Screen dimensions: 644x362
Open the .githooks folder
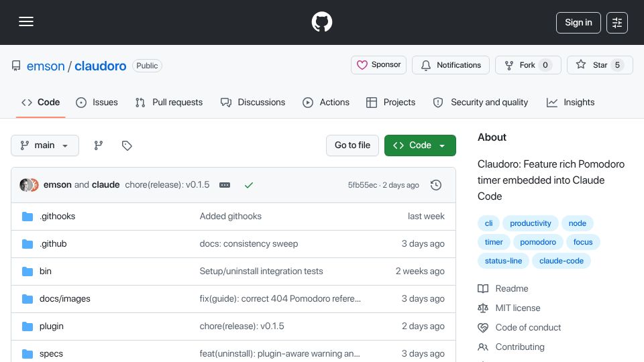(x=57, y=217)
